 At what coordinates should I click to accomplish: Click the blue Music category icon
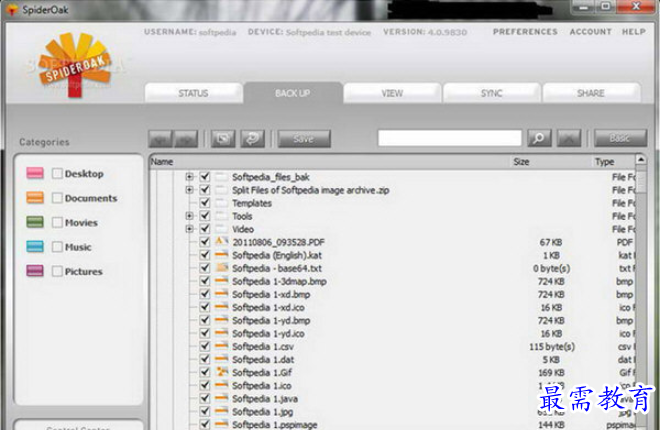pyautogui.click(x=35, y=246)
